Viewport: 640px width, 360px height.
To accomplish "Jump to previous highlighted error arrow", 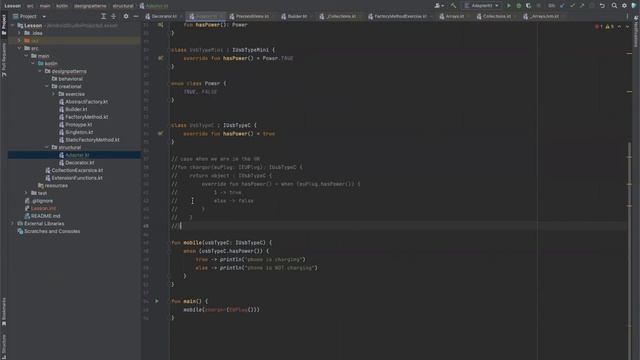I will point(619,26).
